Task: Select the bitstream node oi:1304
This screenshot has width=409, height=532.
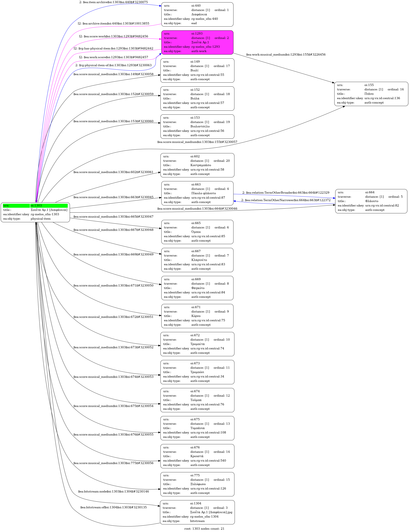Action: tap(197, 512)
